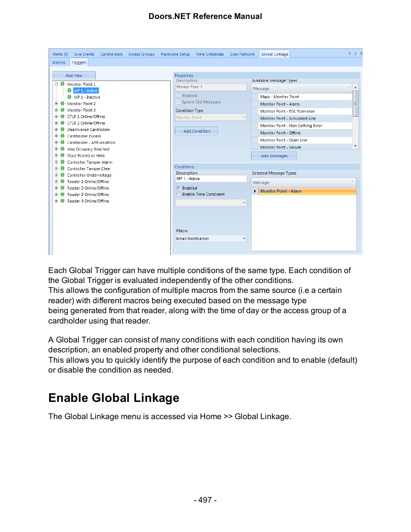
Task: Click tab scroll right arrow
Action: click(x=355, y=54)
